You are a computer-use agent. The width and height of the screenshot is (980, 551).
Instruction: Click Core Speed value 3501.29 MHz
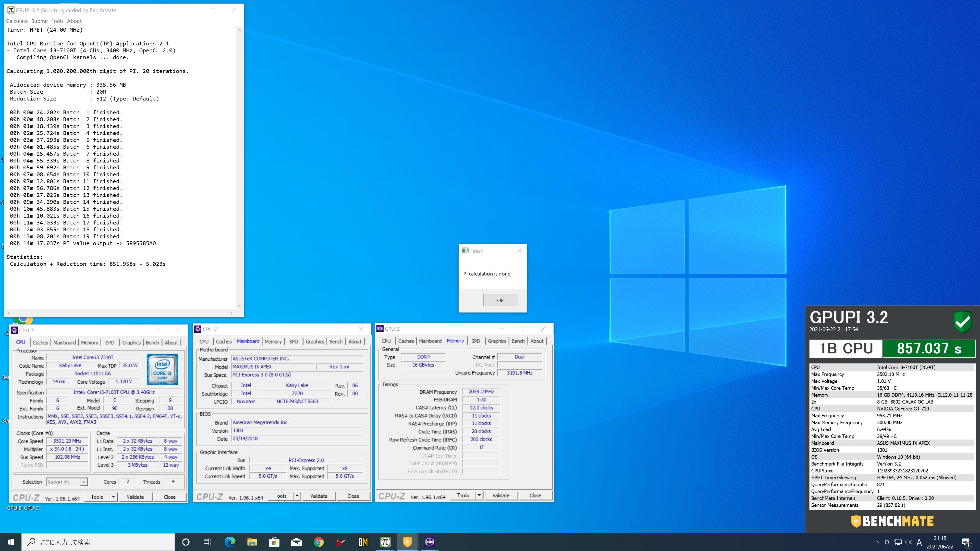[67, 441]
